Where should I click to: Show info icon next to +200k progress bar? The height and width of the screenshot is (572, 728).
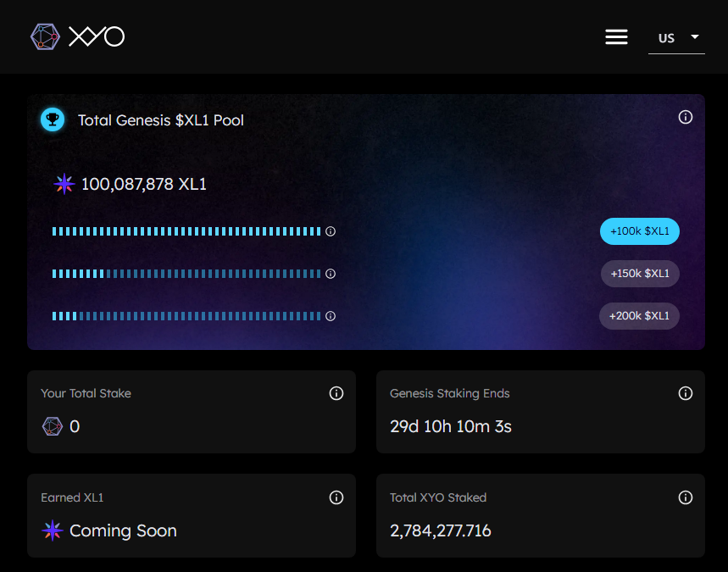click(331, 316)
